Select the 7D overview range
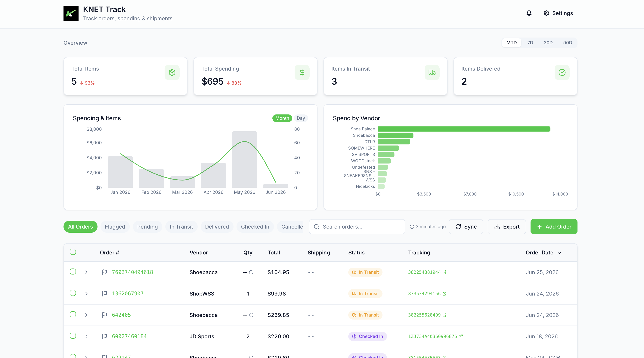 (530, 43)
